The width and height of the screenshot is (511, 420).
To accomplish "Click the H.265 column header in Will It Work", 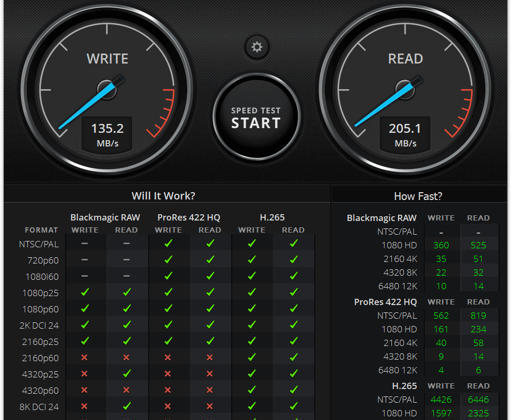I will 272,217.
